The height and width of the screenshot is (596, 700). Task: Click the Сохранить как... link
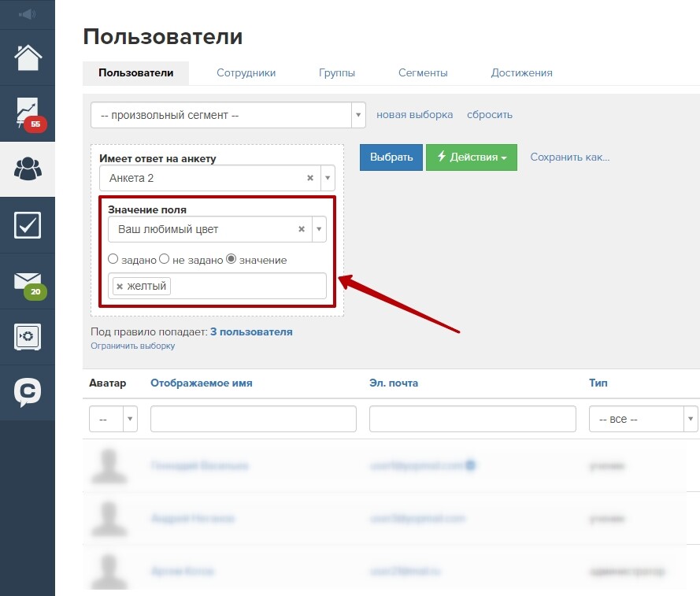pos(569,157)
